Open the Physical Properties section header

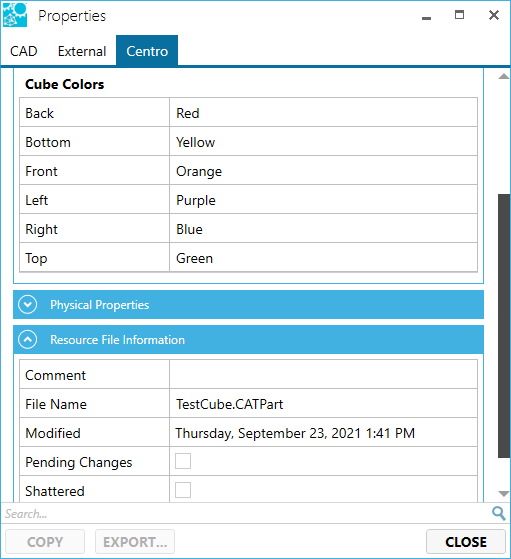pos(248,304)
